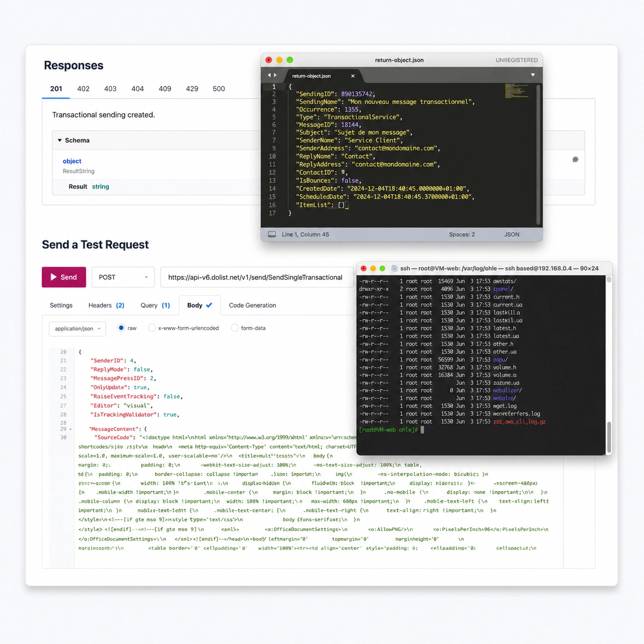Click the Sublime Text vertical scrollbar
Screen dimensions: 644x644
538,154
